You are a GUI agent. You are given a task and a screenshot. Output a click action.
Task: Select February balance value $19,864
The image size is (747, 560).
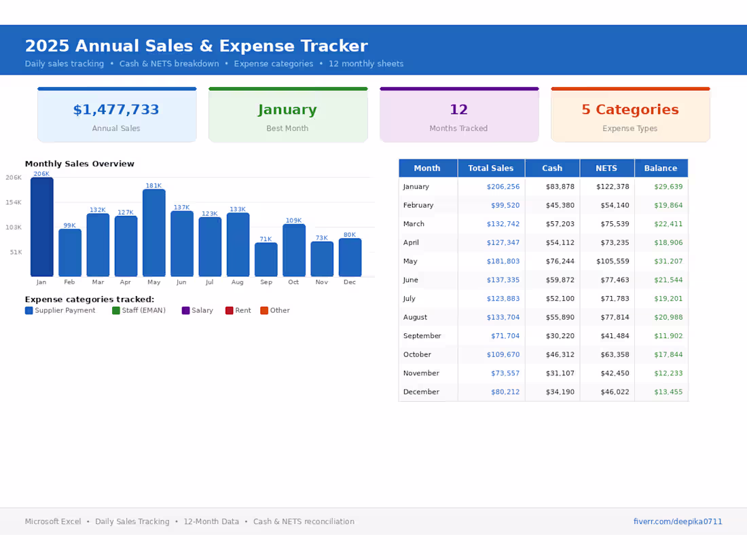coord(668,205)
